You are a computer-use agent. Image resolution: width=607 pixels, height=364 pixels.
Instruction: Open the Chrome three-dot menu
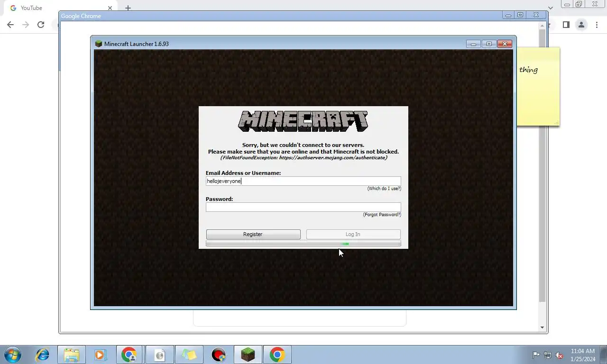pos(597,25)
